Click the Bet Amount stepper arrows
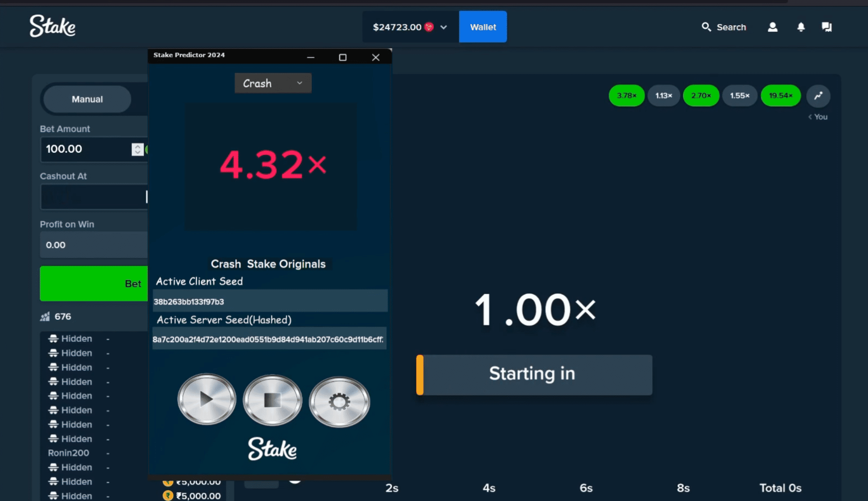Viewport: 868px width, 501px height. click(137, 149)
